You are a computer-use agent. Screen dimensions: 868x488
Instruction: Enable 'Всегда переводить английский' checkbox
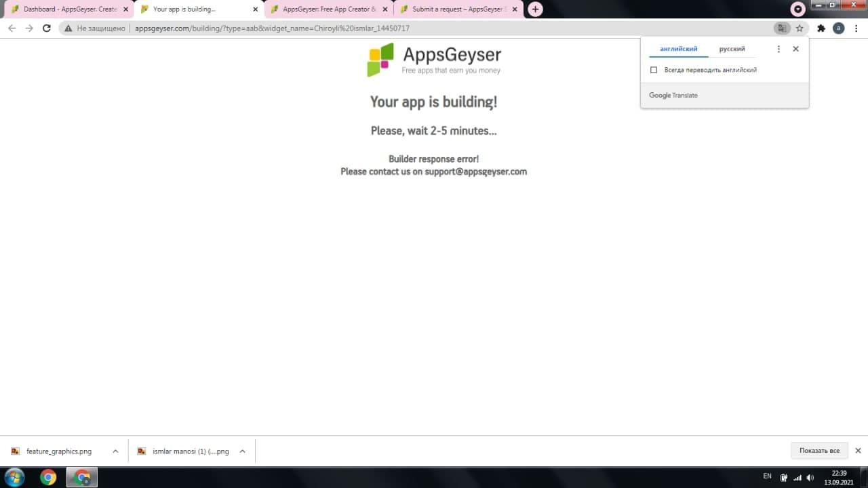[x=654, y=70]
